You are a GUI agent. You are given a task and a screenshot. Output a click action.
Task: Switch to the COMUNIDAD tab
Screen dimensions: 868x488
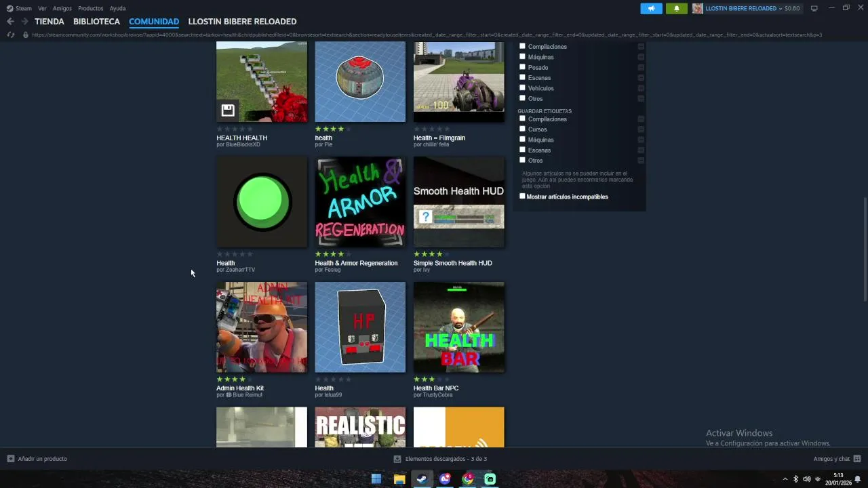(154, 22)
